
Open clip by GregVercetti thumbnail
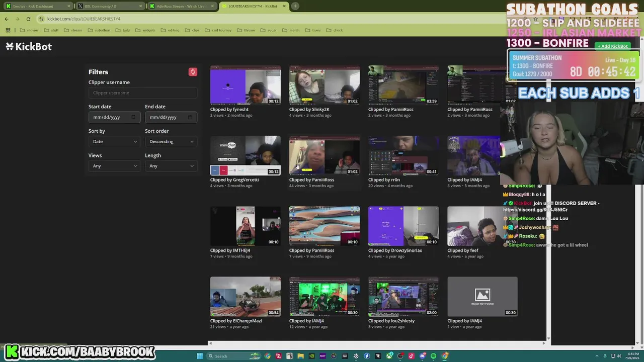click(x=246, y=155)
